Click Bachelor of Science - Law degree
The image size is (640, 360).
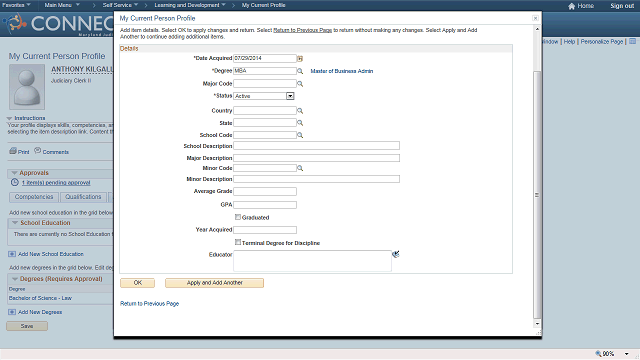[x=40, y=298]
